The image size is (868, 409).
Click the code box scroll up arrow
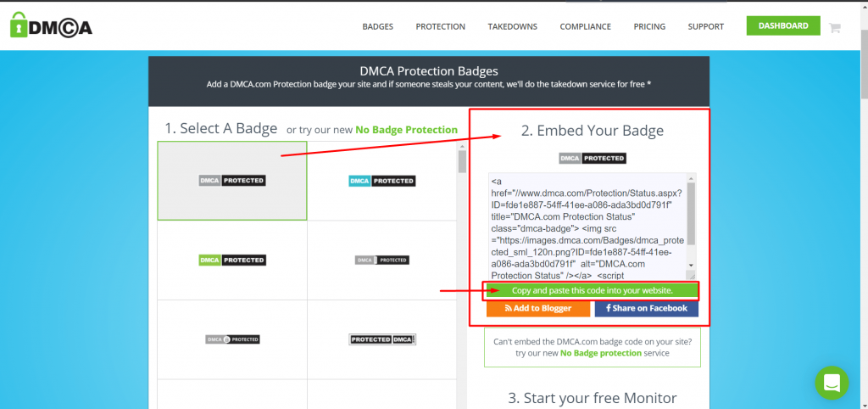(691, 178)
